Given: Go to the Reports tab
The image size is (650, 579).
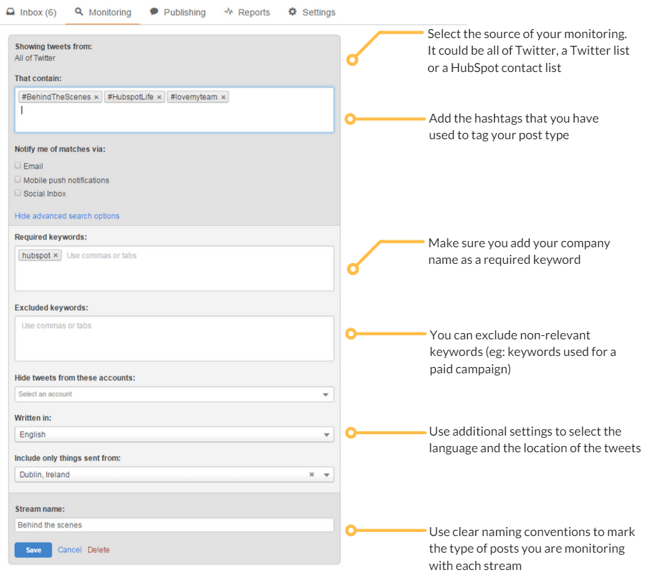Looking at the screenshot, I should [x=247, y=12].
